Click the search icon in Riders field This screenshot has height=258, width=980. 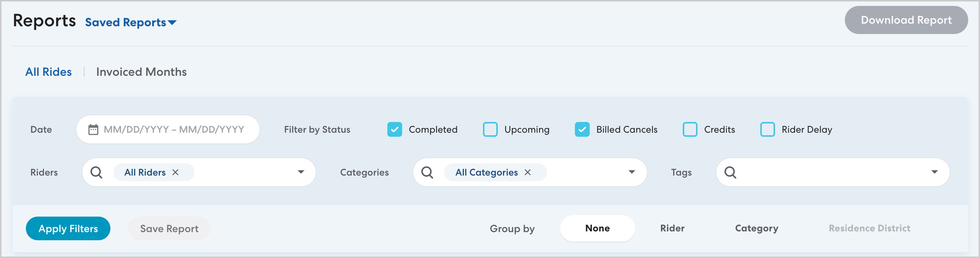96,172
